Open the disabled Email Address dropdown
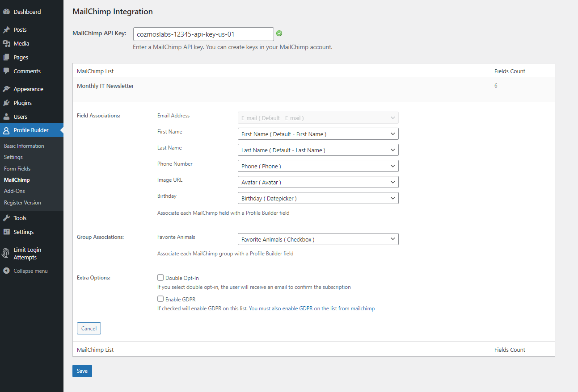The width and height of the screenshot is (578, 392). point(318,118)
